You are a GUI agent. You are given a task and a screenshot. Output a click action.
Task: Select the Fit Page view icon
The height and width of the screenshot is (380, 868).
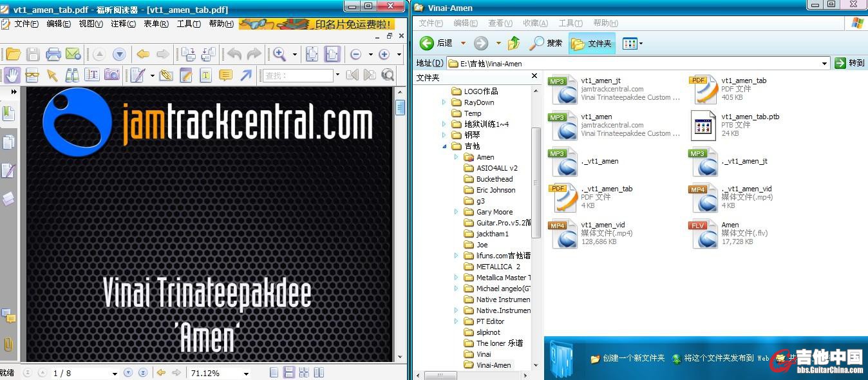[312, 54]
